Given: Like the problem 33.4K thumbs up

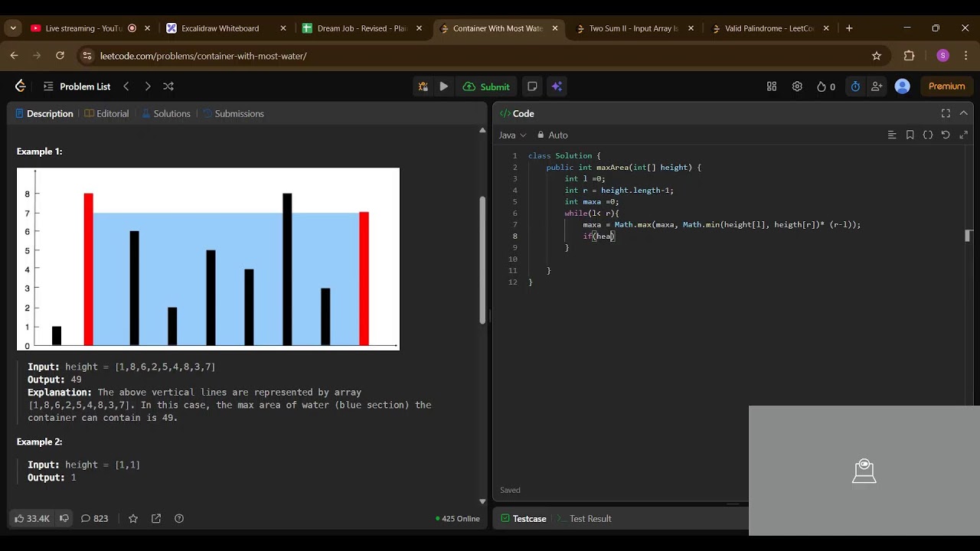Looking at the screenshot, I should [x=32, y=518].
